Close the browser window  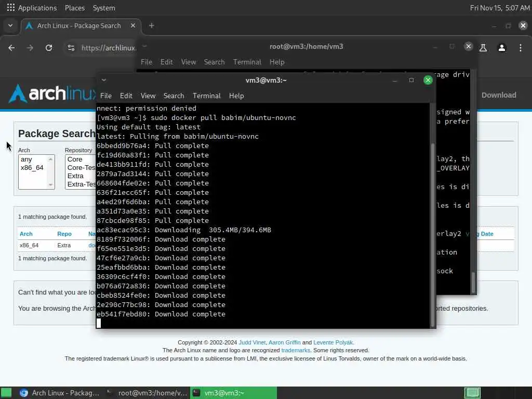coord(523,26)
